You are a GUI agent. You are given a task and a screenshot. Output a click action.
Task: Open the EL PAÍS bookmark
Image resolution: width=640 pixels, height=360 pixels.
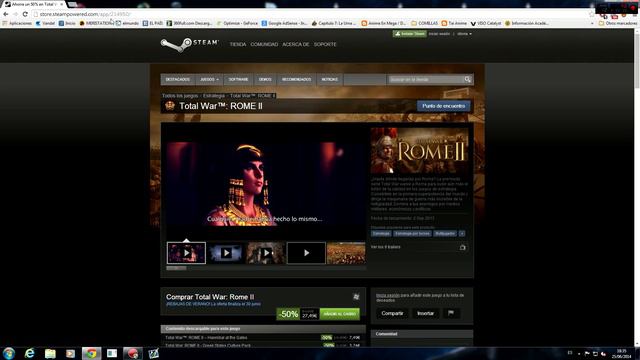coord(152,23)
